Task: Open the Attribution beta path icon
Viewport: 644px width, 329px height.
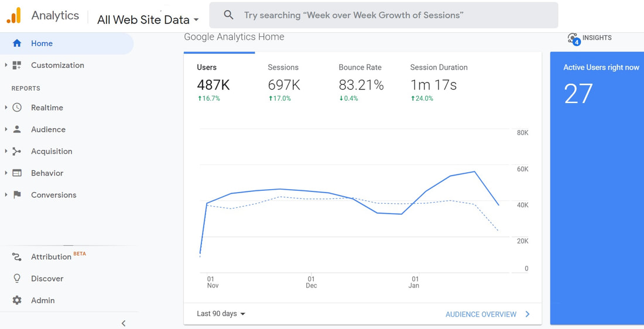Action: (17, 257)
